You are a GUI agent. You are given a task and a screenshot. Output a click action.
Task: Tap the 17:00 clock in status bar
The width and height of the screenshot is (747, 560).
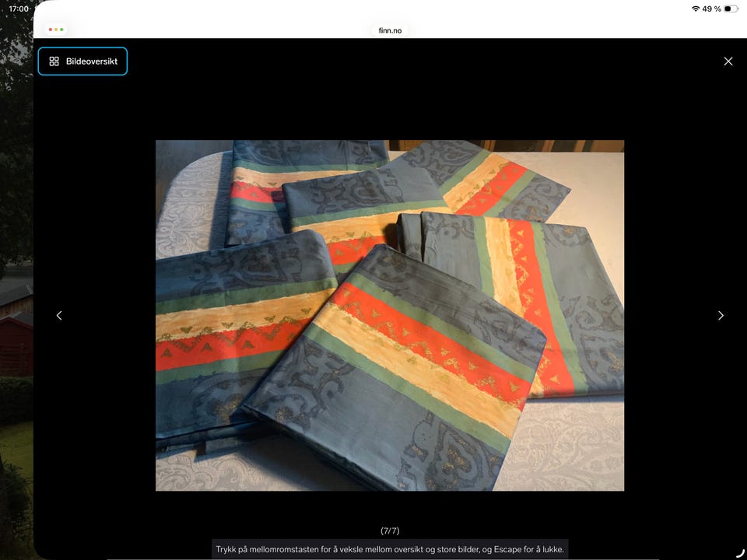click(x=19, y=9)
